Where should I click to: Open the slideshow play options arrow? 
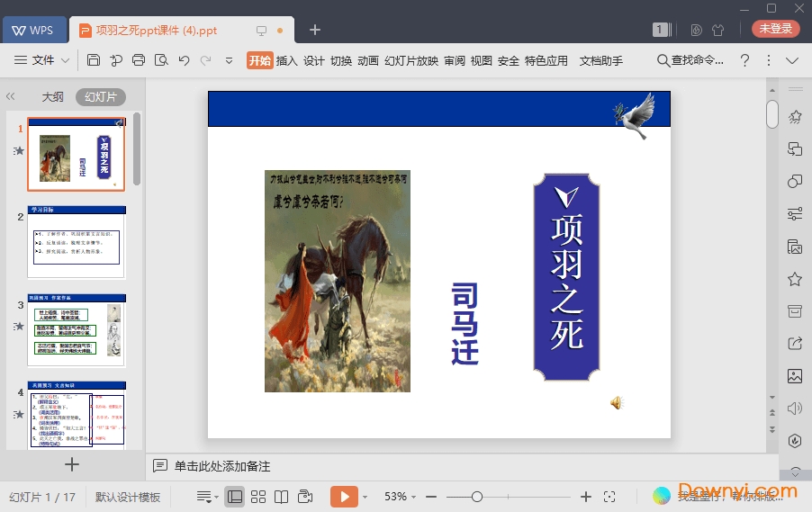coord(365,497)
